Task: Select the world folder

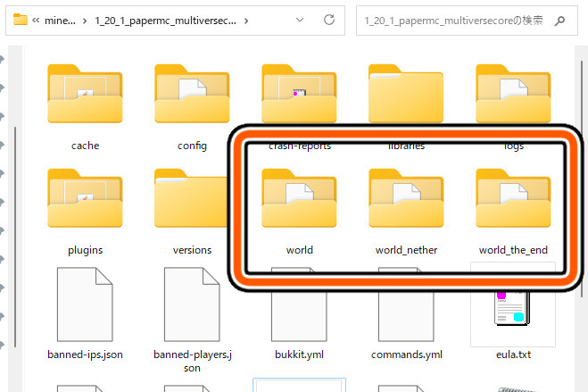Action: [299, 199]
